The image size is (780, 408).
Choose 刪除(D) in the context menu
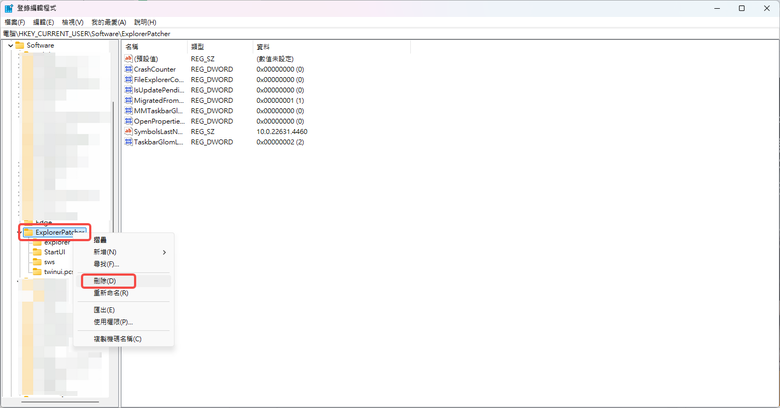tap(123, 281)
